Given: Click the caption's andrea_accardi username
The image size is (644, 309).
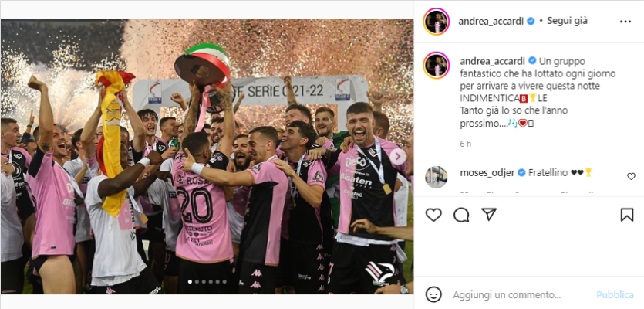Looking at the screenshot, I should 492,61.
